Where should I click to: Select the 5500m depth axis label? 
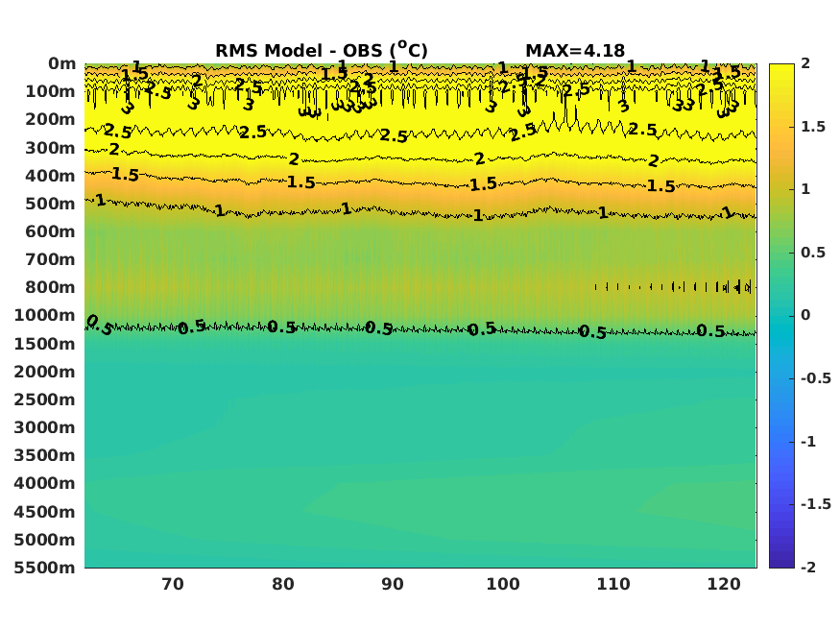point(45,568)
